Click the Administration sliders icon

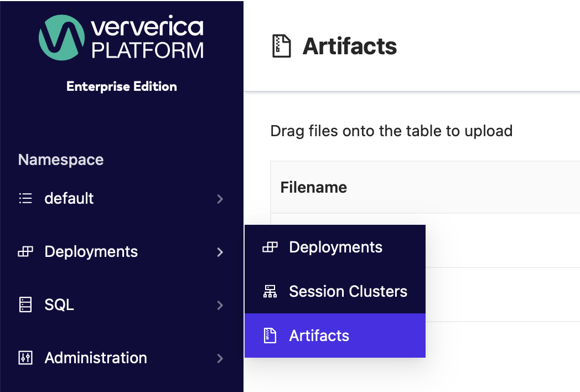[x=25, y=358]
